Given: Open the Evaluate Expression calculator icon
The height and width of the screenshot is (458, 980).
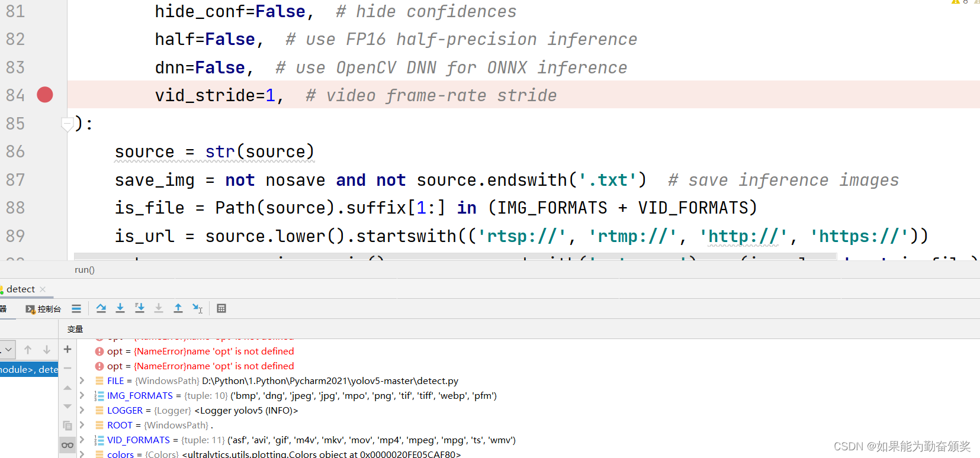Looking at the screenshot, I should click(221, 308).
